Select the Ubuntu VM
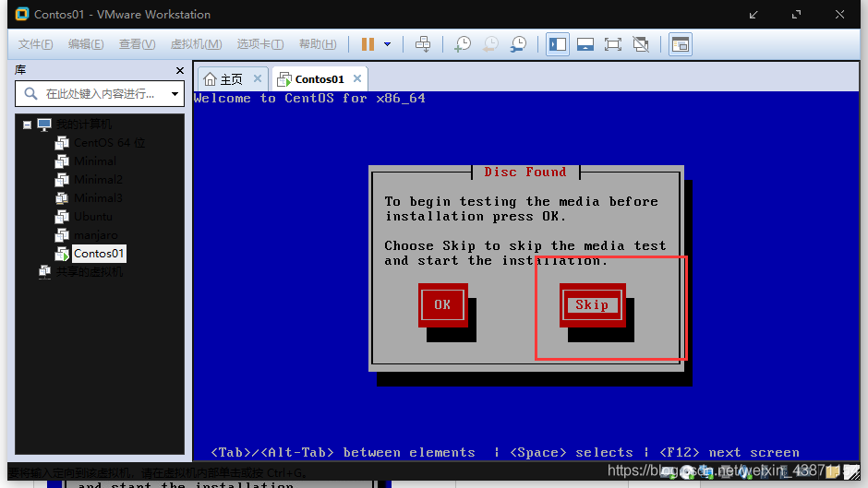 (93, 217)
